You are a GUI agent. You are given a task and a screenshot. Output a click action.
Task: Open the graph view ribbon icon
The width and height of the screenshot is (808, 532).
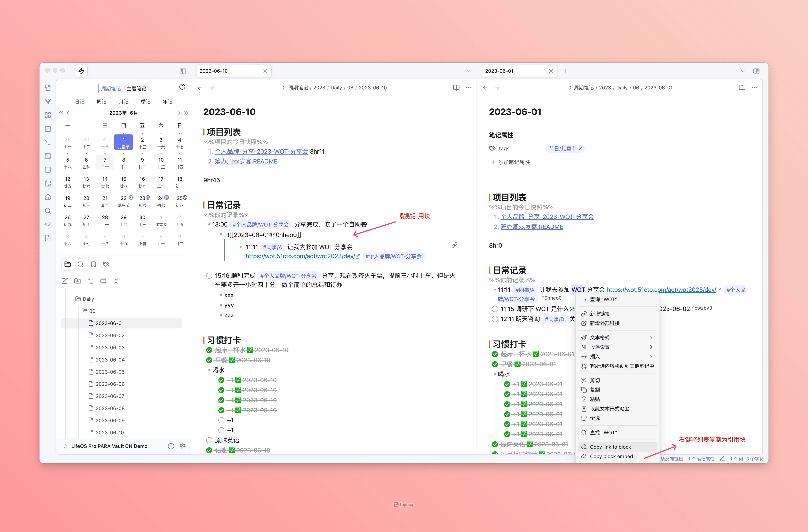click(48, 101)
